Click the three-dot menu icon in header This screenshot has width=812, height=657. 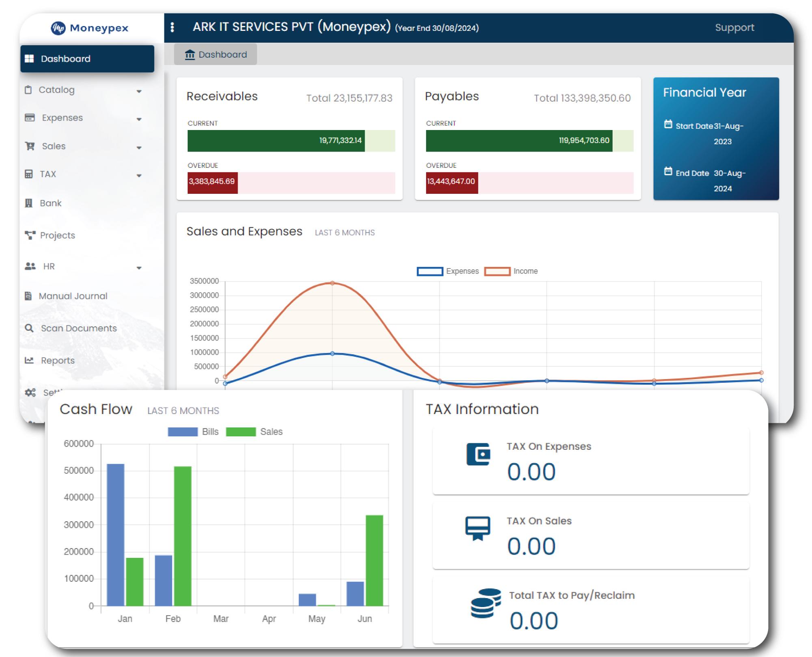(173, 27)
